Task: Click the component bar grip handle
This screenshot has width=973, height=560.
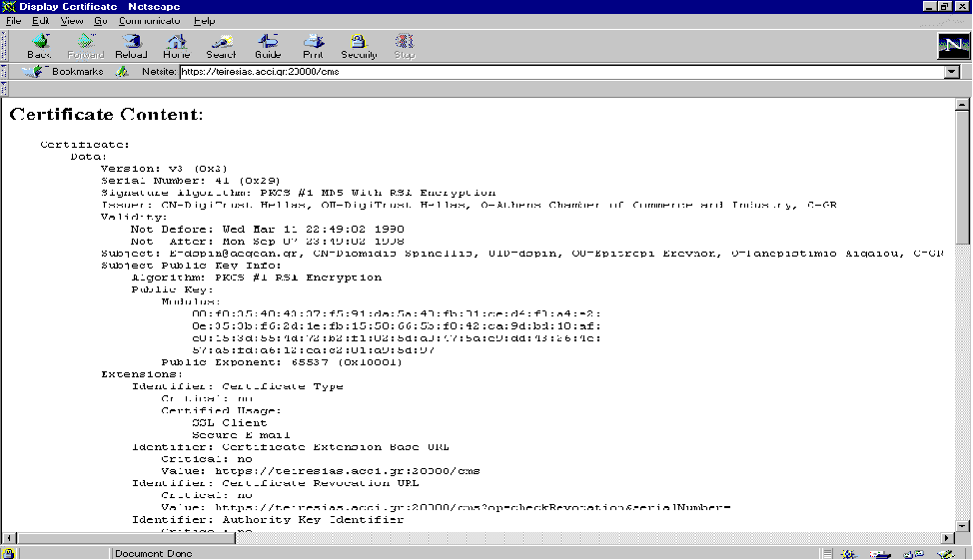Action: (x=827, y=553)
